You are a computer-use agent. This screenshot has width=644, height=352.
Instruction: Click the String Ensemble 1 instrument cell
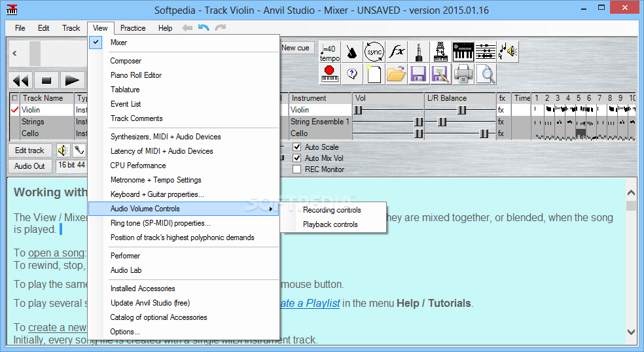[x=320, y=122]
